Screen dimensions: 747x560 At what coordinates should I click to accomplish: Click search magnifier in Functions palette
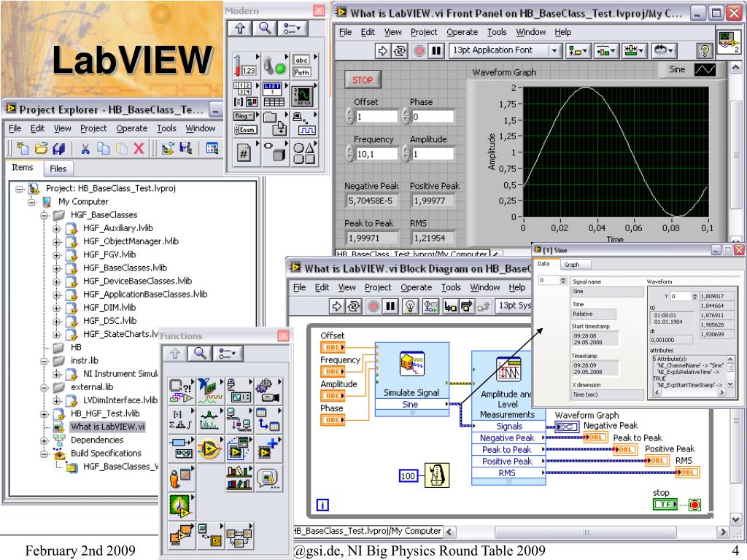coord(200,354)
